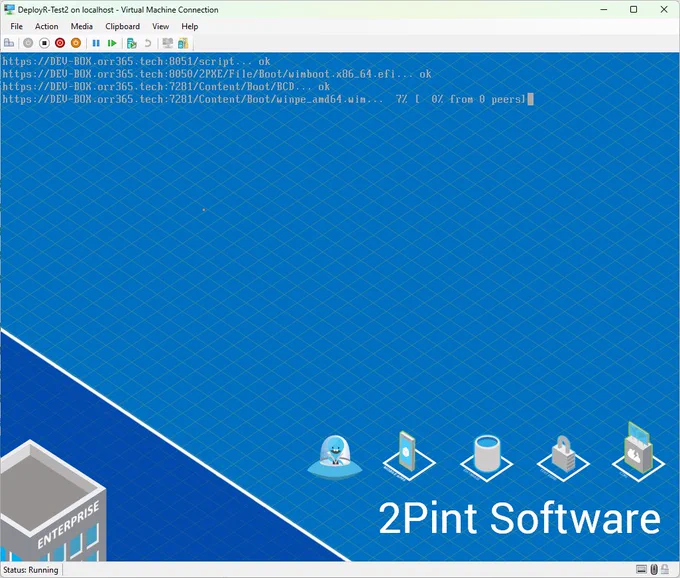This screenshot has height=578, width=680.
Task: Click the wimboot.x86_64.efi download line
Action: (217, 74)
